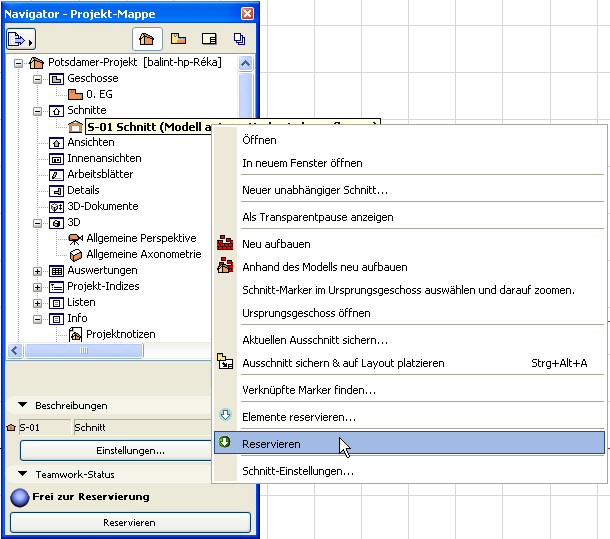Click the Ansichten folder icon

click(56, 143)
